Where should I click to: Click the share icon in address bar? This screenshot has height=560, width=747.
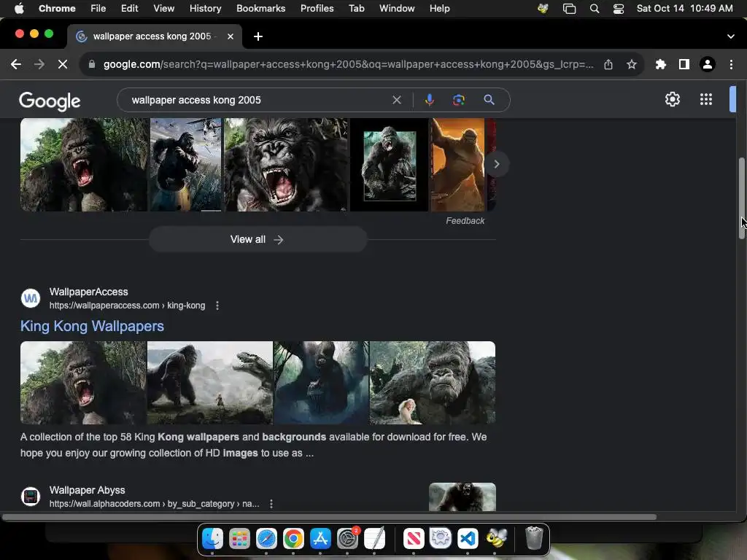608,64
